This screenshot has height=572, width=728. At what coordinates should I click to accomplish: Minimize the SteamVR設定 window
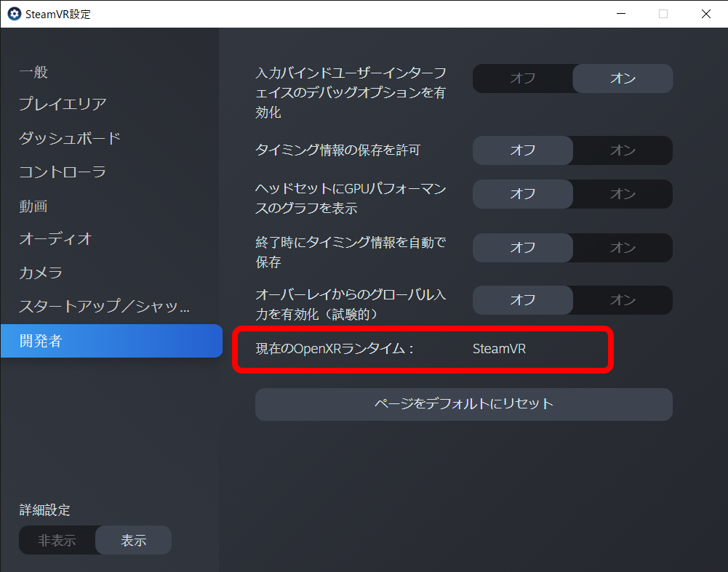620,14
